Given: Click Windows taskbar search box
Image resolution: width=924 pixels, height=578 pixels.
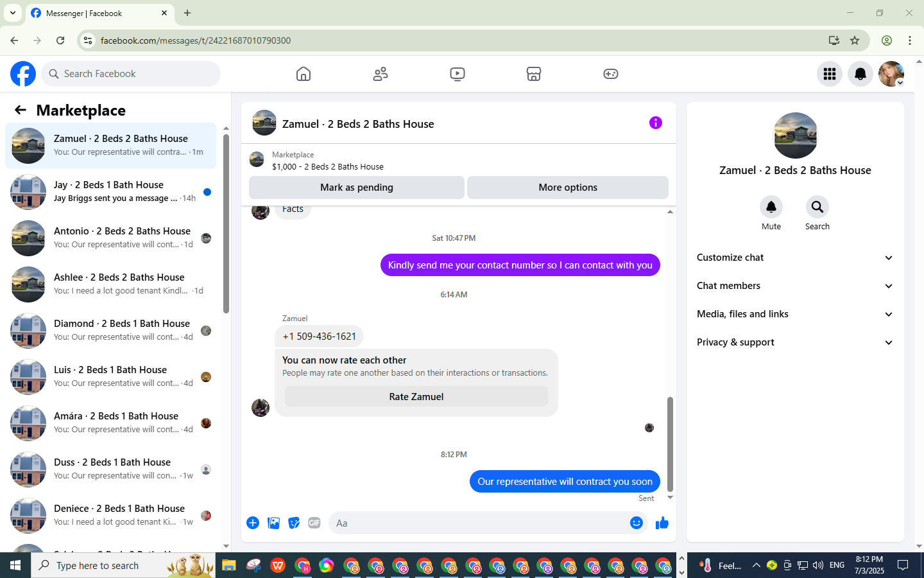Looking at the screenshot, I should 123,565.
